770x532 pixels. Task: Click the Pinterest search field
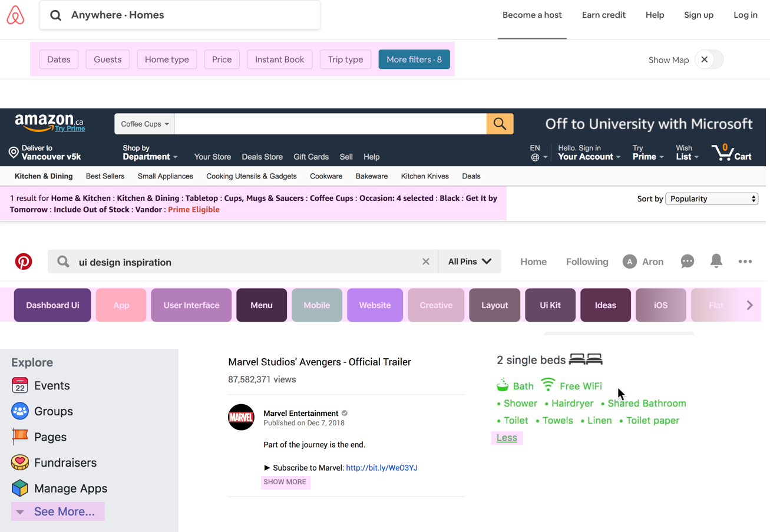click(243, 262)
